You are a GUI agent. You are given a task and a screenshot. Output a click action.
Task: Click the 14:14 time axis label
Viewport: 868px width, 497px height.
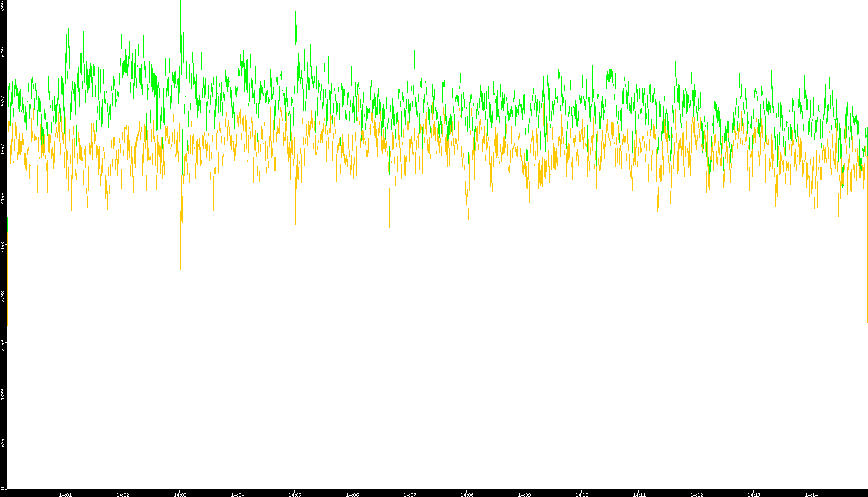811,495
